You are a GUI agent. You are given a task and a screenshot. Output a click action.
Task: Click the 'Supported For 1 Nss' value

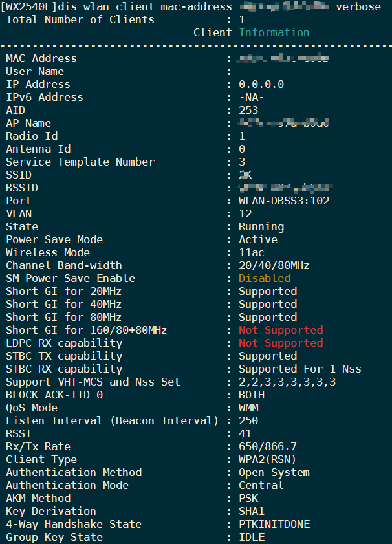tap(300, 369)
